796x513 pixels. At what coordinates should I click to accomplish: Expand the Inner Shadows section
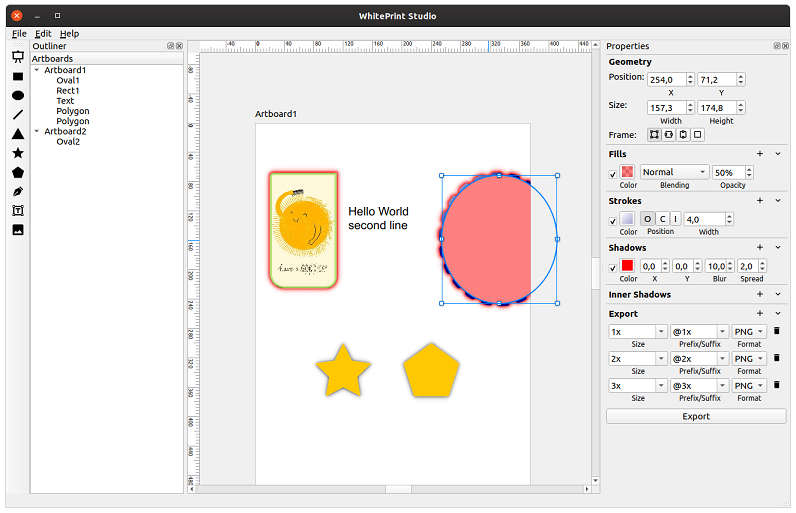click(778, 294)
